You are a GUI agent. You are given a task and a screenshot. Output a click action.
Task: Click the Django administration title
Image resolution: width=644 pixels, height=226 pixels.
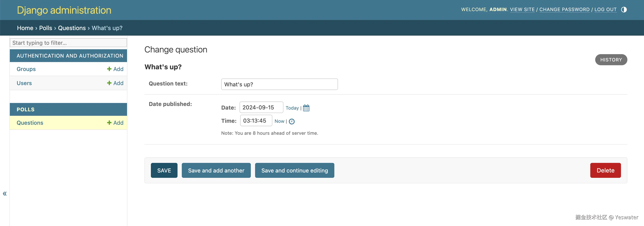(x=64, y=10)
